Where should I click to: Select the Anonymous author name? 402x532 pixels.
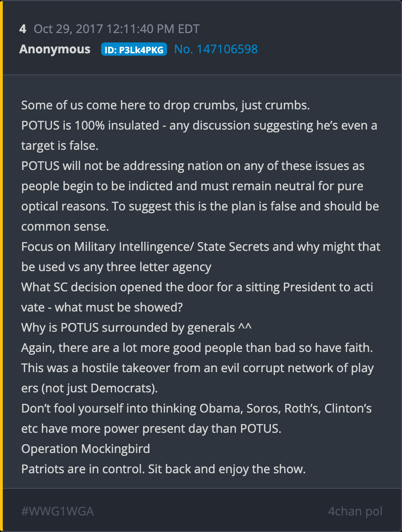point(55,49)
